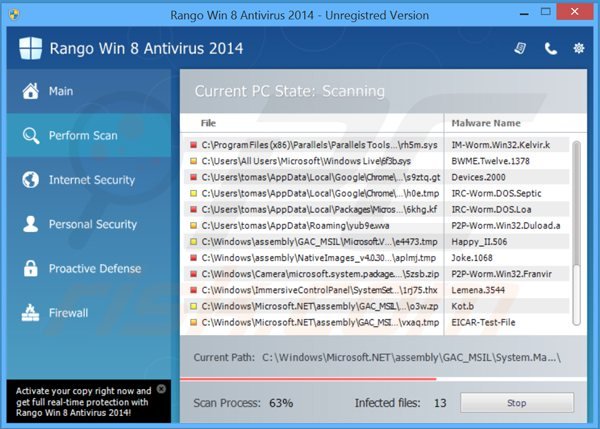Click the Current Path text
The height and width of the screenshot is (429, 600).
point(377,357)
